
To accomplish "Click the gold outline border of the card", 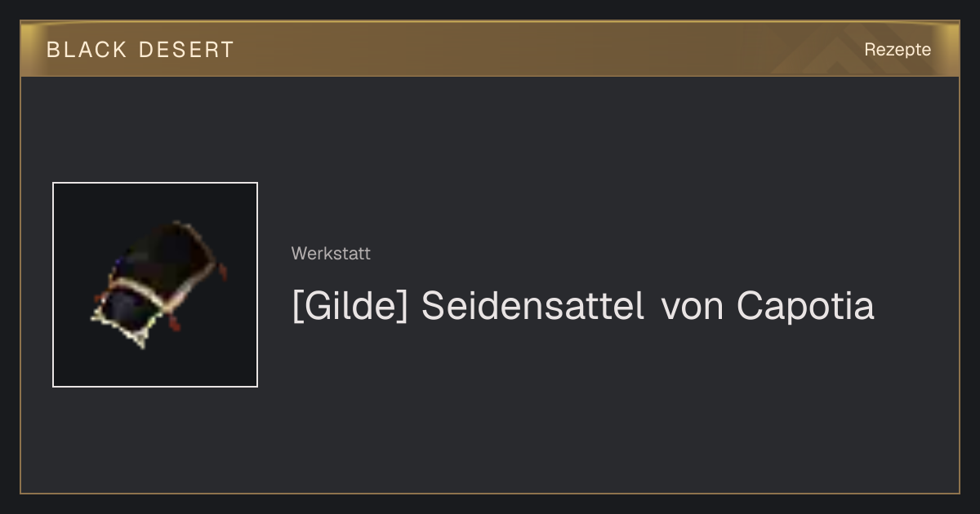I will (490, 493).
